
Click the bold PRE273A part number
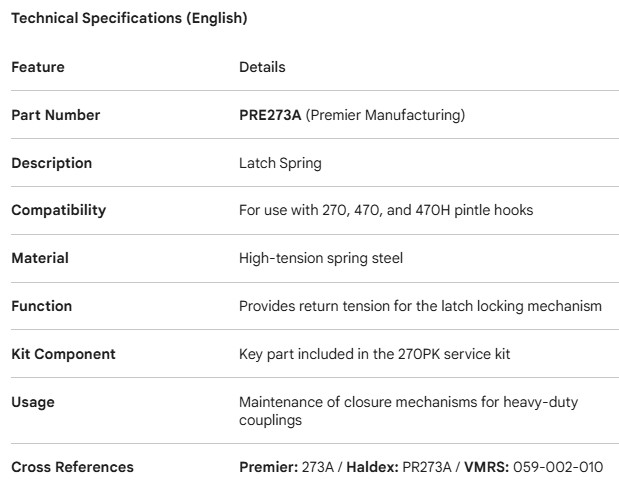[x=270, y=115]
